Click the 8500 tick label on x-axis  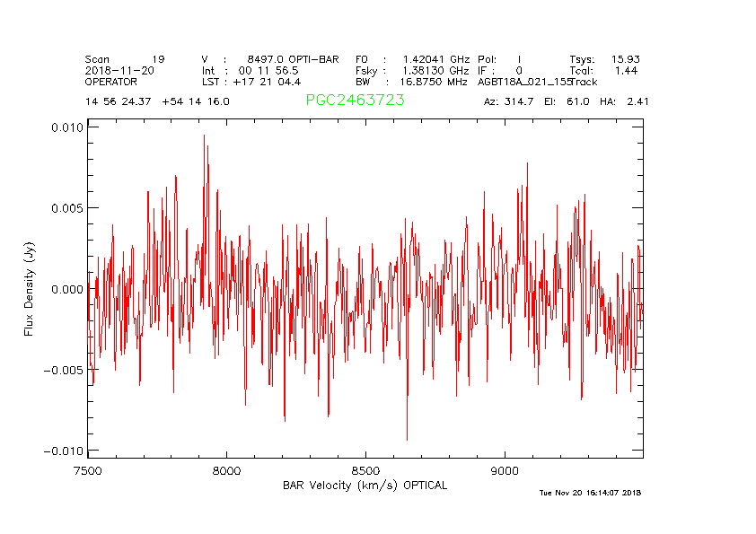click(366, 471)
